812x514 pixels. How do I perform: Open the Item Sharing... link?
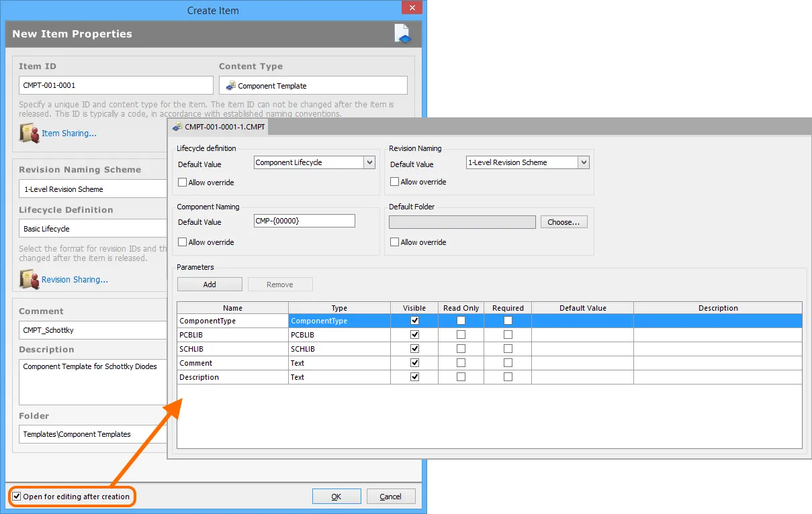69,134
